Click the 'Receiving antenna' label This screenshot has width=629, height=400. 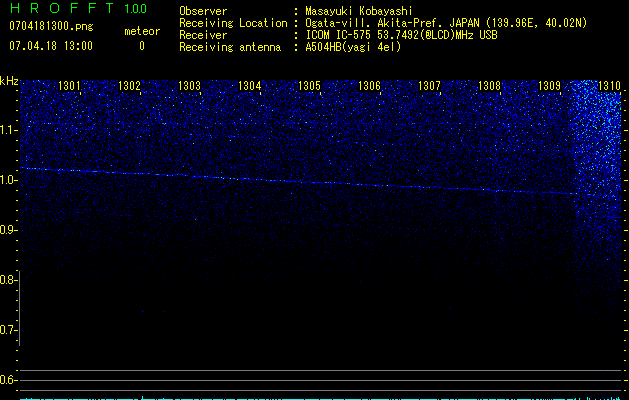coord(230,47)
